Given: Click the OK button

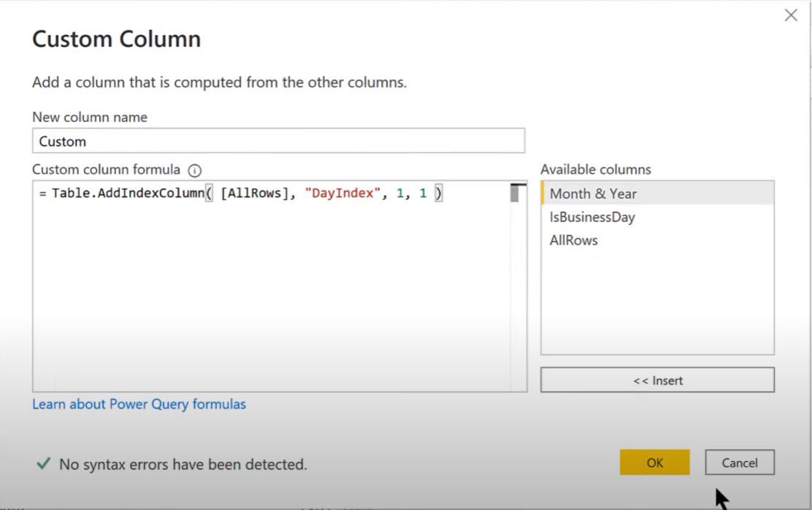Looking at the screenshot, I should [654, 463].
